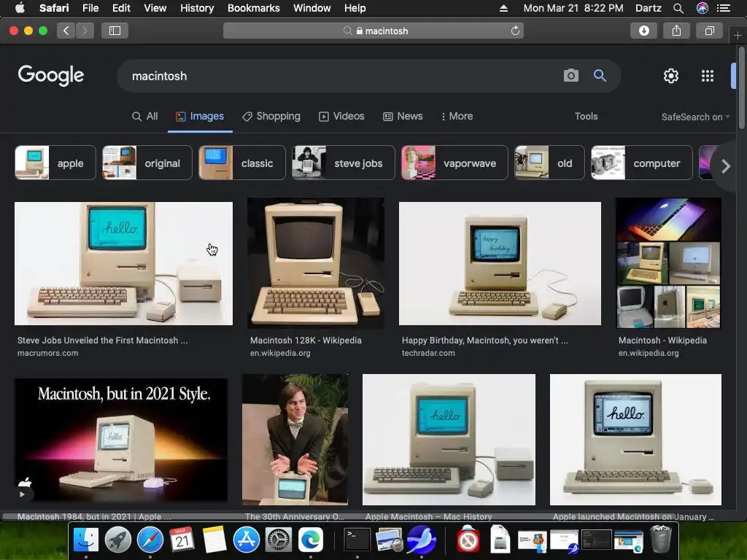747x560 pixels.
Task: Open the File menu
Action: point(90,8)
